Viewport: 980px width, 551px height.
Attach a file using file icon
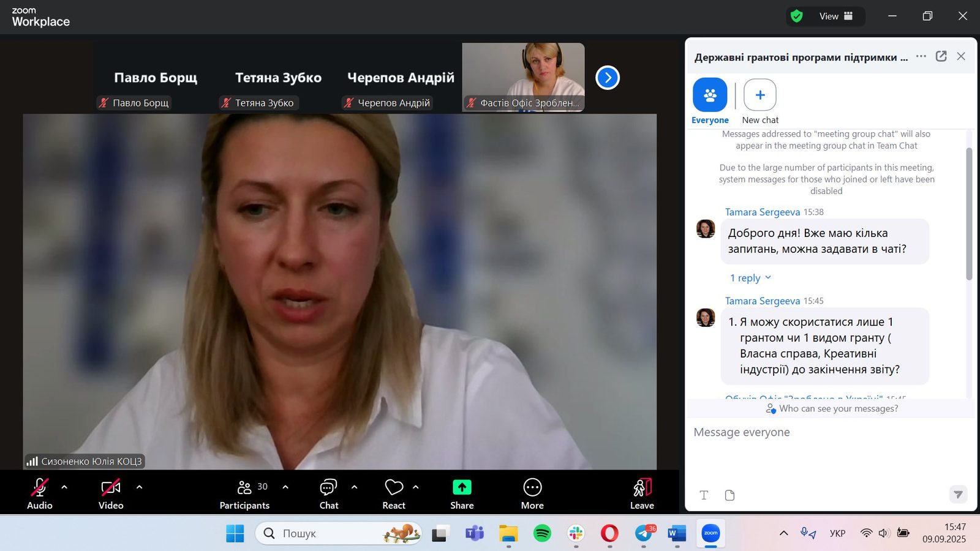(729, 495)
